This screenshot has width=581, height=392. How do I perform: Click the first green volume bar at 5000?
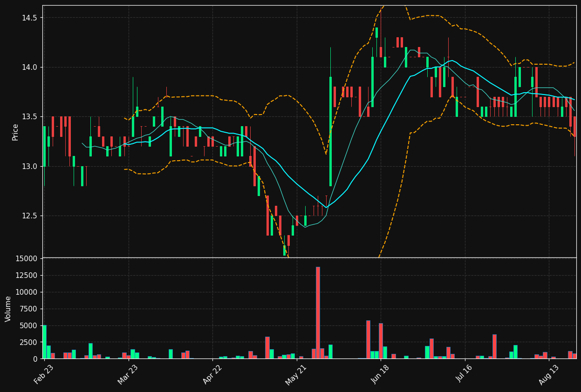[44, 342]
